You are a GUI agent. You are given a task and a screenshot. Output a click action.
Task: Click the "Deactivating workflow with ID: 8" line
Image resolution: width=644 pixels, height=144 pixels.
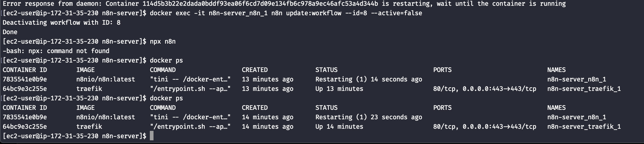62,23
